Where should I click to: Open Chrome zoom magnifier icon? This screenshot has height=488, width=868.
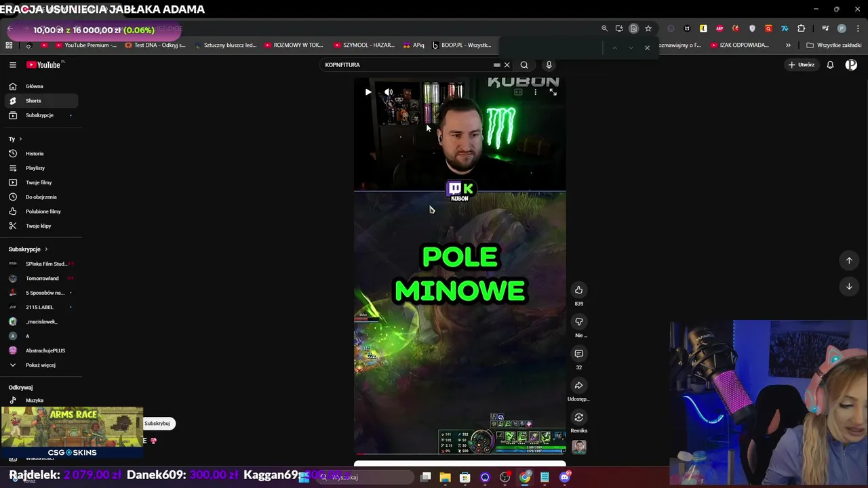pyautogui.click(x=604, y=28)
